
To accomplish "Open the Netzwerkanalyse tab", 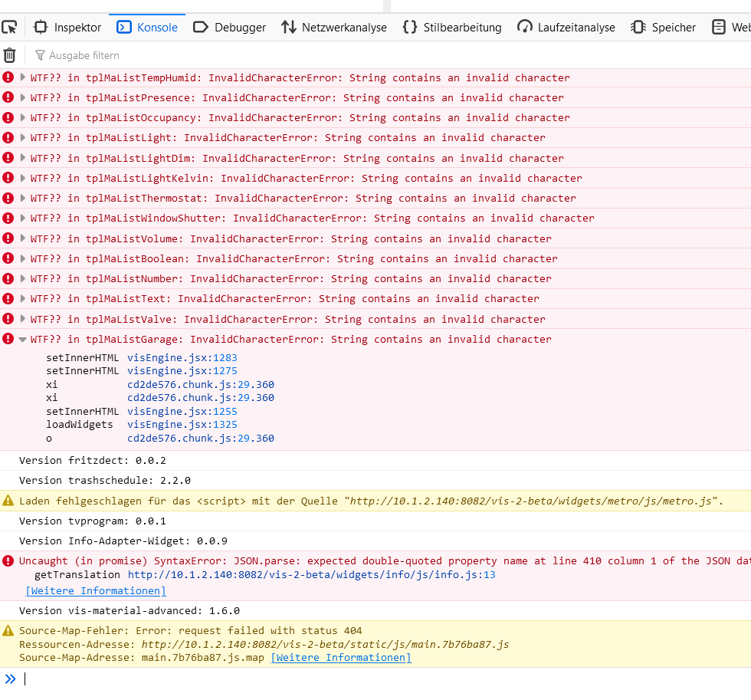I will click(334, 28).
